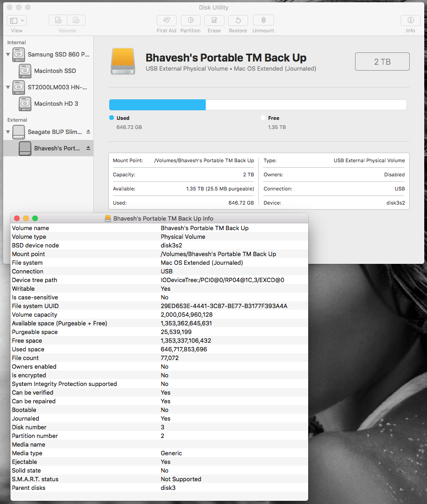Click the File system UUID value

click(224, 306)
